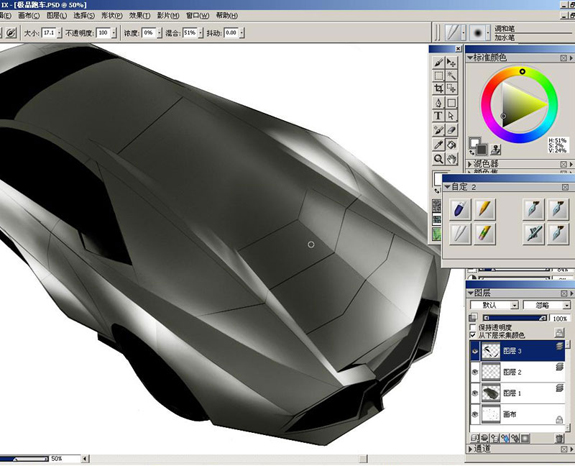Collapse the 自定 2 custom palette
The height and width of the screenshot is (466, 575).
click(x=447, y=187)
